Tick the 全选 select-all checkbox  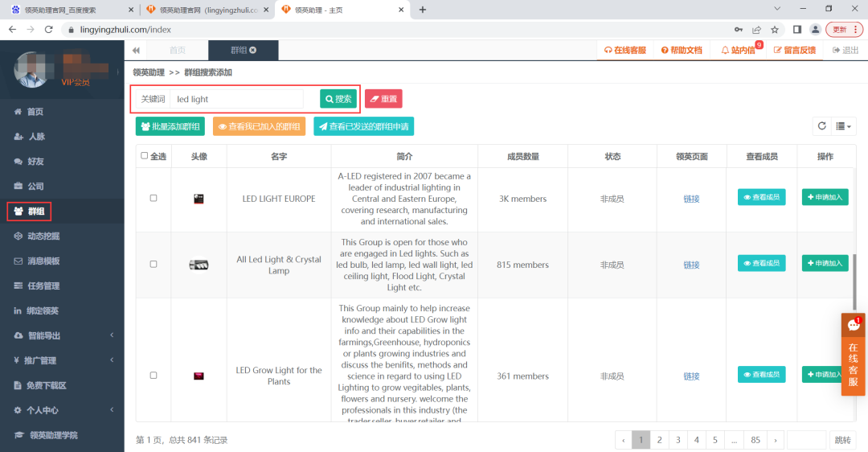145,156
